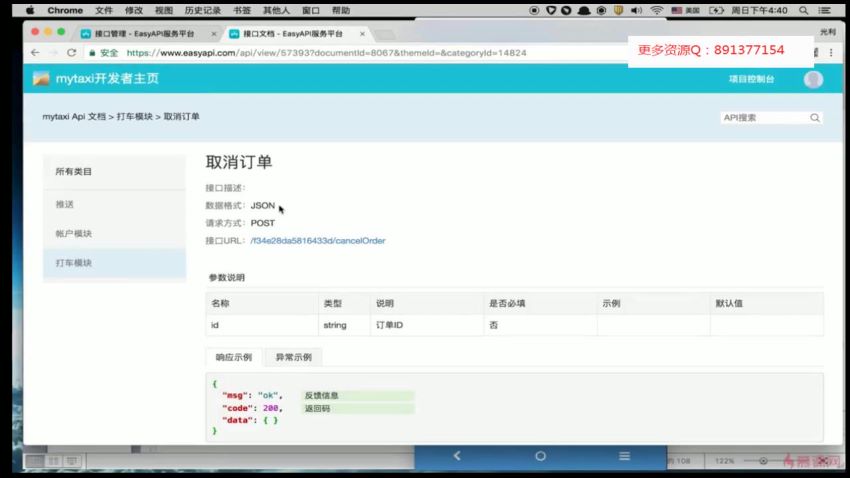Close the 接口管理 browser tab
850x478 pixels.
click(x=214, y=33)
